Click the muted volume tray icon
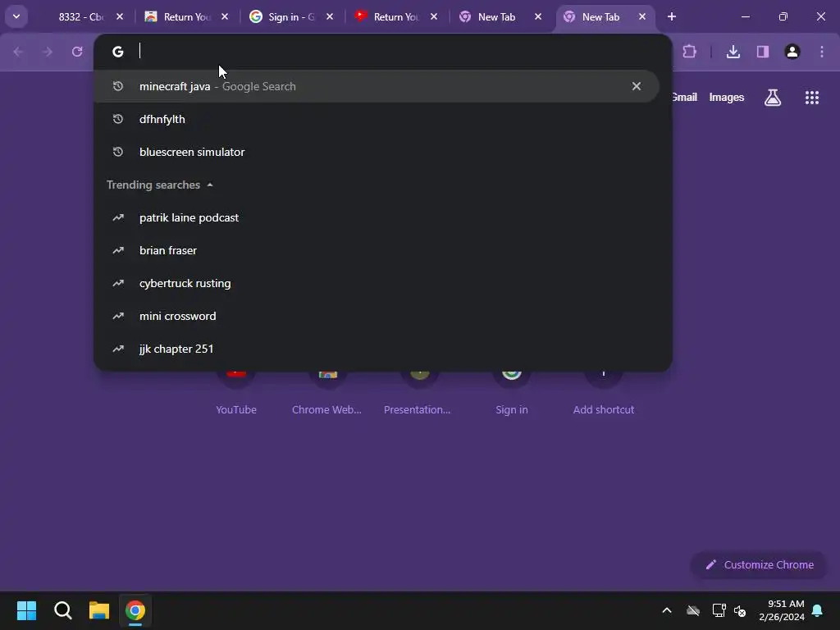This screenshot has height=630, width=840. pyautogui.click(x=741, y=610)
